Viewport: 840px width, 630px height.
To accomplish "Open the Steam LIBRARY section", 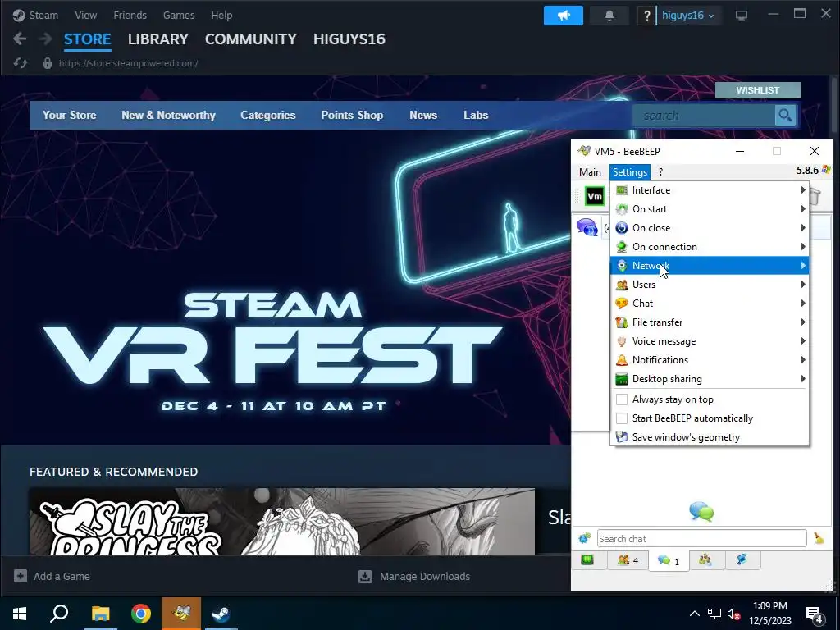I will 158,39.
